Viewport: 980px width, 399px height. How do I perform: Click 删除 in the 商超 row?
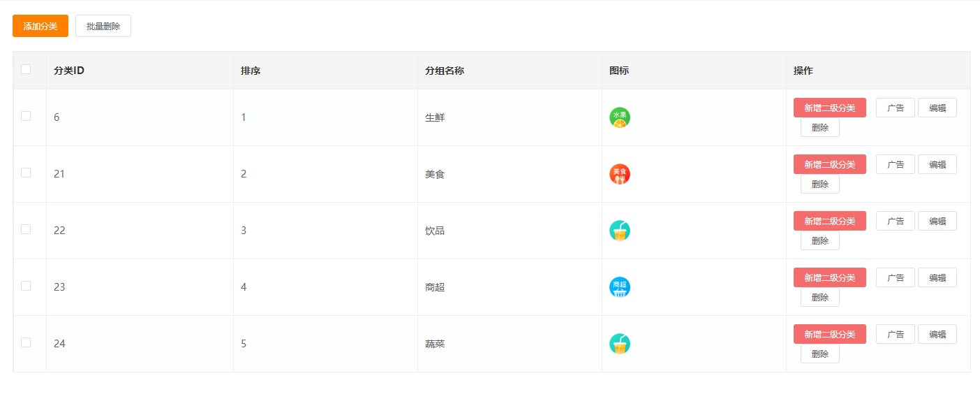[x=820, y=298]
